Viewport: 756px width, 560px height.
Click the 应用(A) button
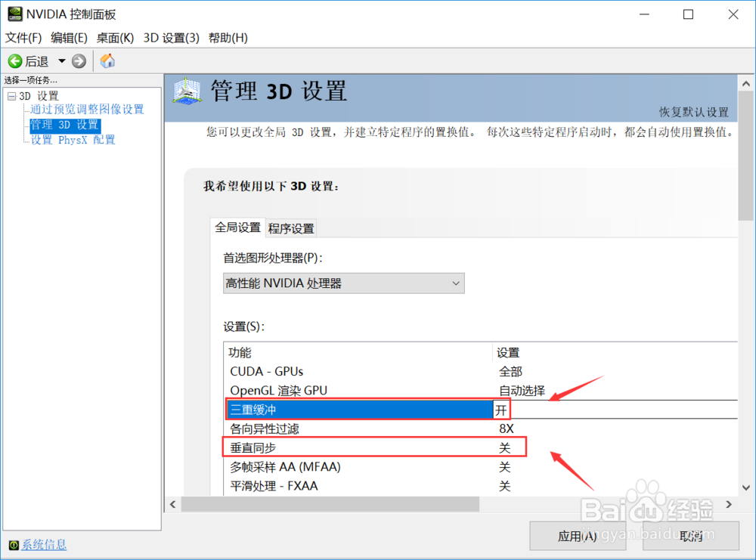click(x=578, y=536)
